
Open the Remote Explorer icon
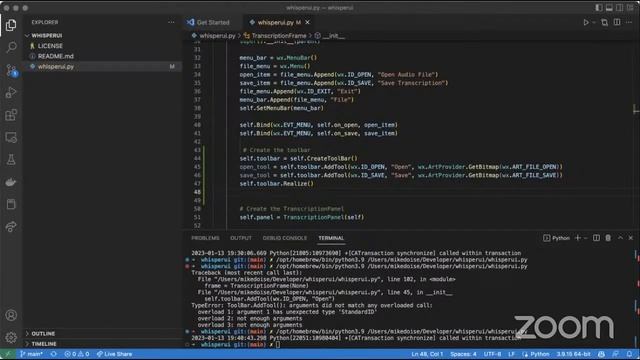[11, 138]
